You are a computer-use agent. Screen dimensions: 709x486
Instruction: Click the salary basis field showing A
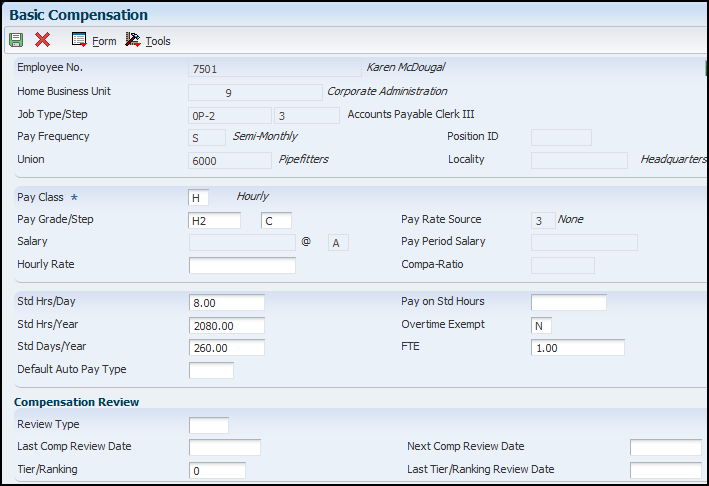(338, 242)
